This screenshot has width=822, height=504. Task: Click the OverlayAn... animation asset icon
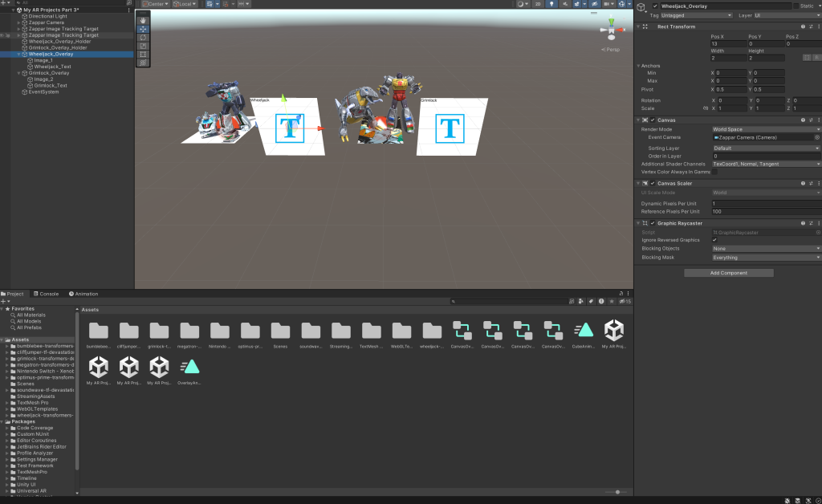point(189,368)
